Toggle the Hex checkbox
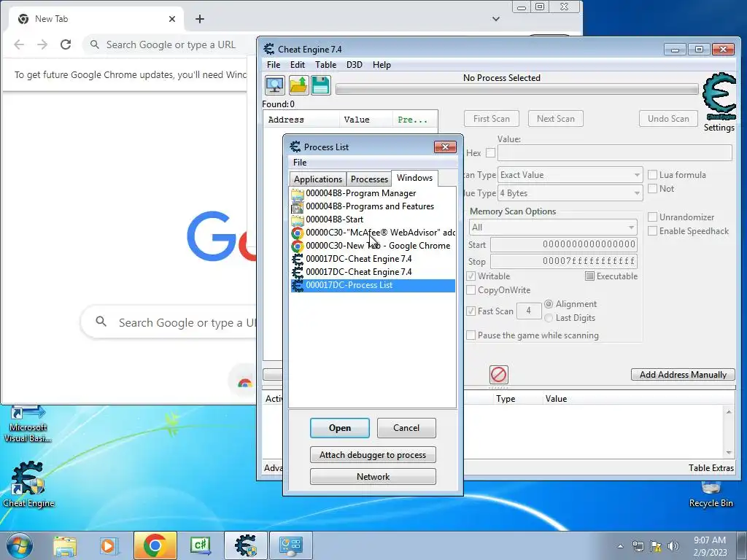 coord(490,153)
